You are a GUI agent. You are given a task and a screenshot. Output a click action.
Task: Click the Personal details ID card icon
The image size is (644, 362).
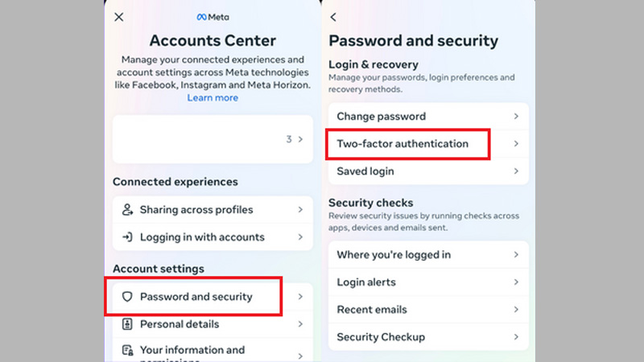pos(127,324)
